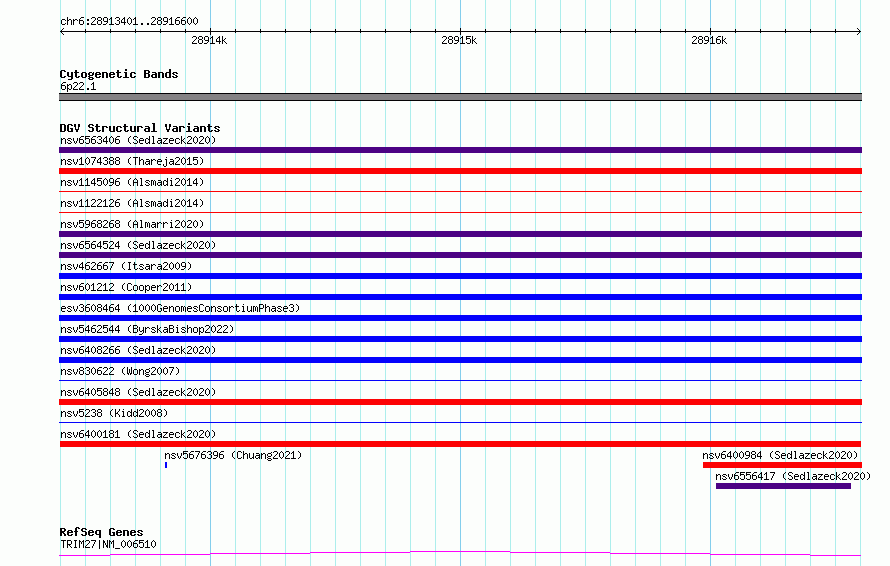Select the nsv6400181 (Sedlazeck2020) label
890x566 pixels.
pos(138,434)
